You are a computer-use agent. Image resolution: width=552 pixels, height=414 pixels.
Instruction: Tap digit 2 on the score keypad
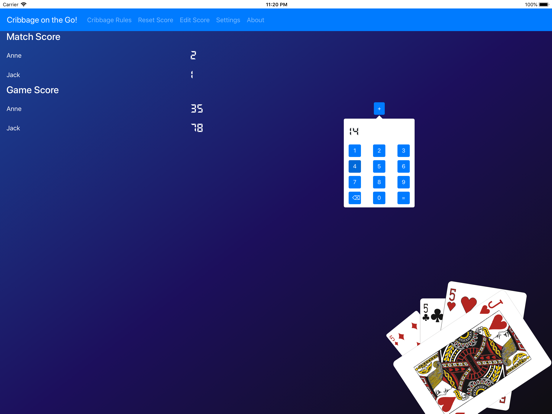(x=379, y=151)
